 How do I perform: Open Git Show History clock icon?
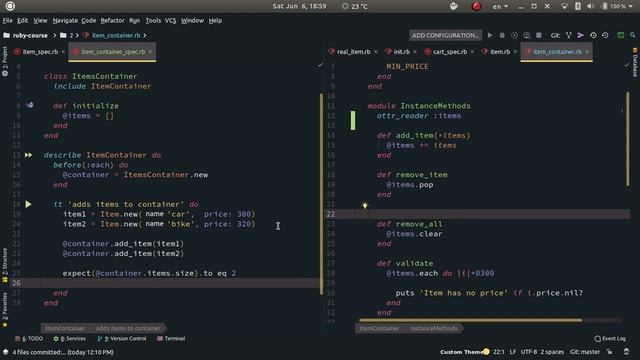pos(593,36)
